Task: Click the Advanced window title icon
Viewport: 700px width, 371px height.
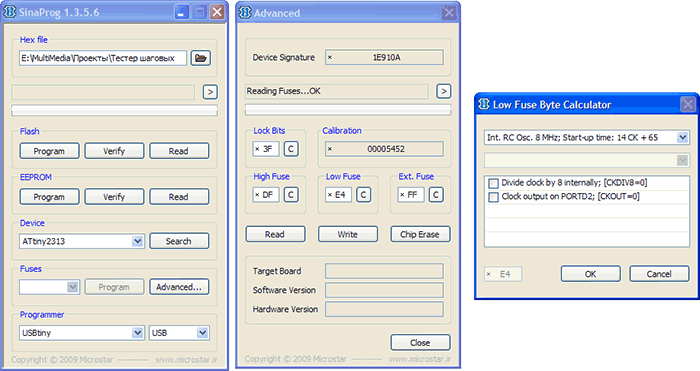Action: tap(245, 13)
